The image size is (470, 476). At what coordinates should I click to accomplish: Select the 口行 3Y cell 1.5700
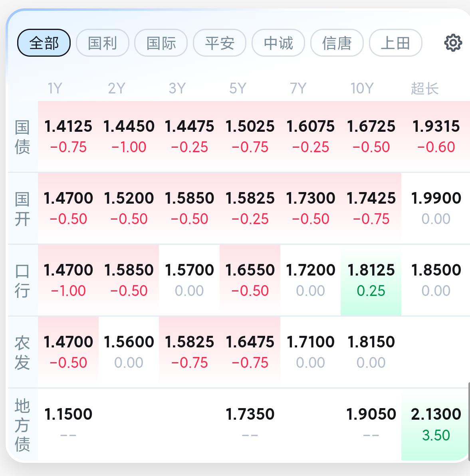[189, 280]
